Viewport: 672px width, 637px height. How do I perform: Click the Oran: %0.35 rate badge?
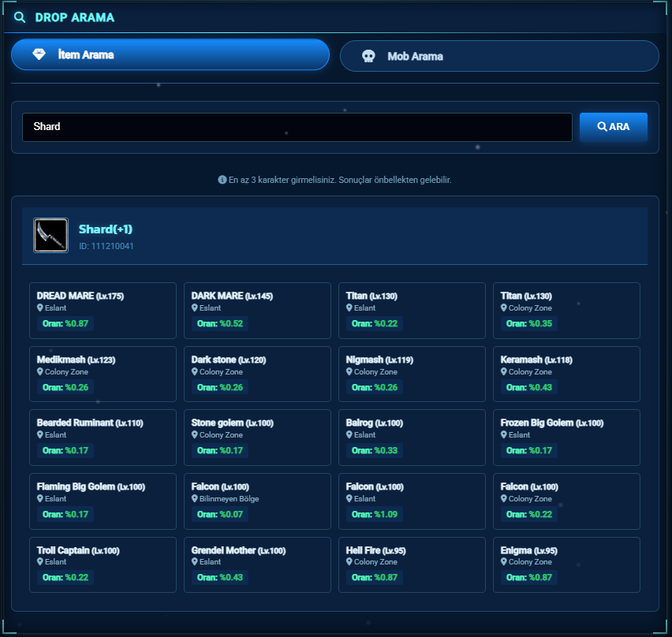coord(529,323)
